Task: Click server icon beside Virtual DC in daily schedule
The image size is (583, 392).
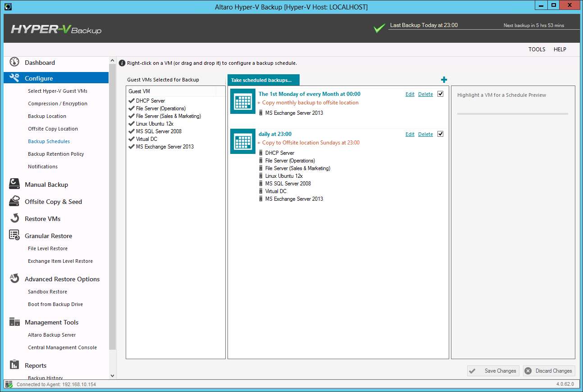Action: coord(260,191)
